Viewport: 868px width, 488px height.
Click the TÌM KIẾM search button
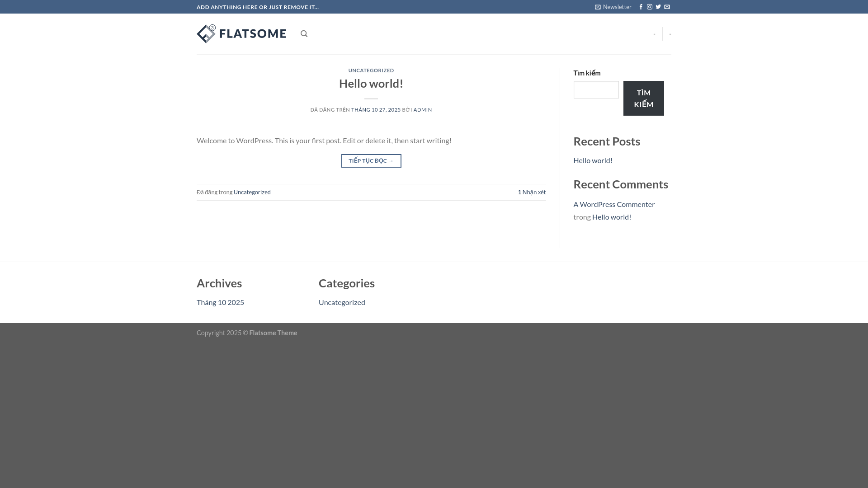point(643,98)
